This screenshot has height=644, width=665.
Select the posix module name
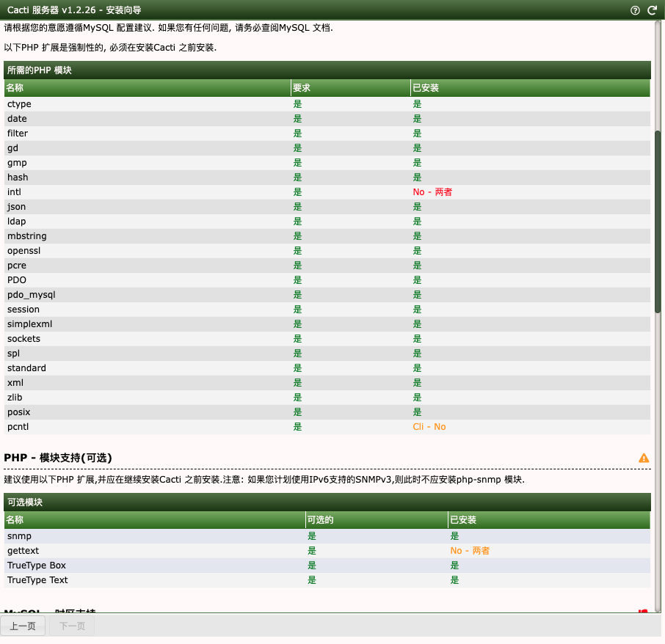tap(18, 412)
